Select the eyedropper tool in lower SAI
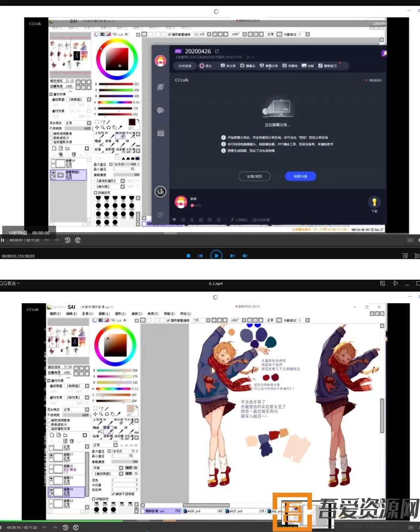This screenshot has height=532, width=420. click(x=119, y=414)
